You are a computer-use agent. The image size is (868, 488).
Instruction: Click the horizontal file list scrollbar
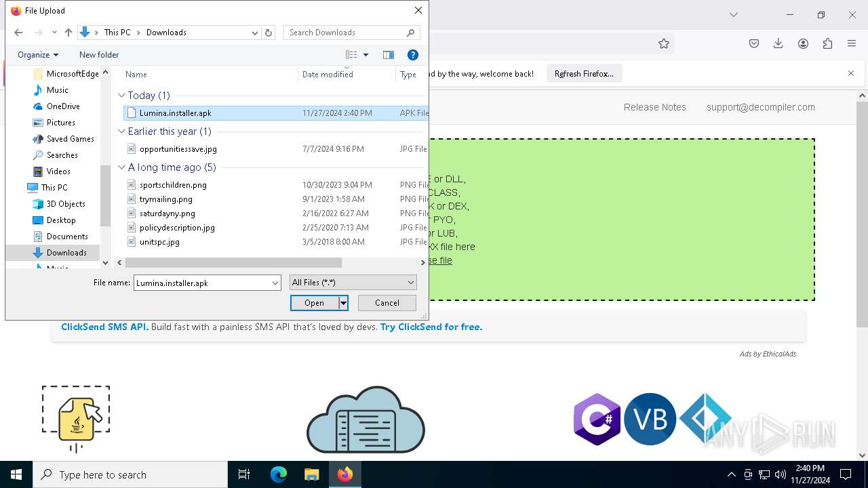(x=233, y=263)
